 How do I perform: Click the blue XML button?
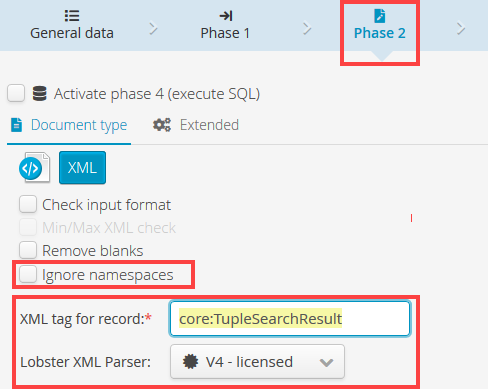click(82, 167)
